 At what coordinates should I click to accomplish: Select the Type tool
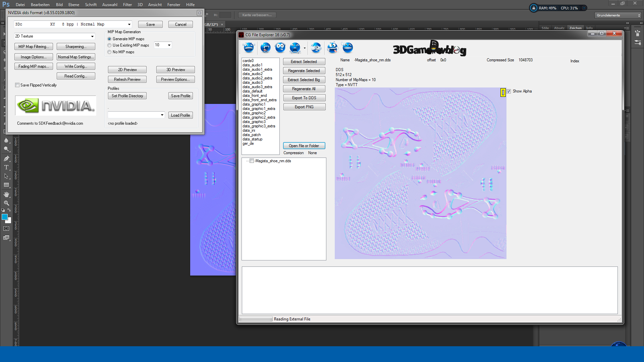click(6, 167)
